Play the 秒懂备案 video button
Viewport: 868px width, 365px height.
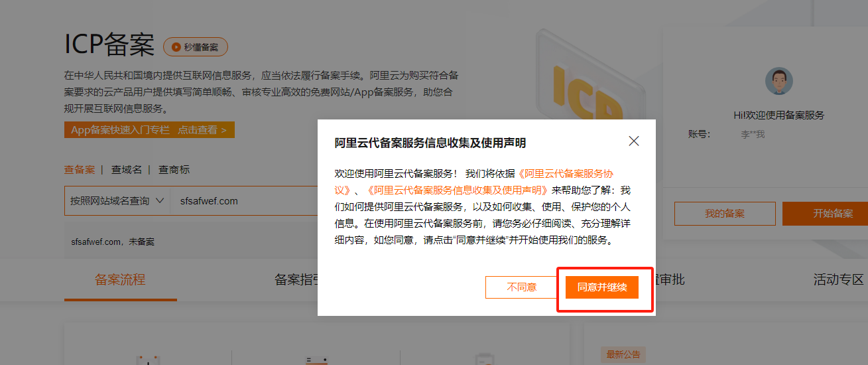coord(196,46)
